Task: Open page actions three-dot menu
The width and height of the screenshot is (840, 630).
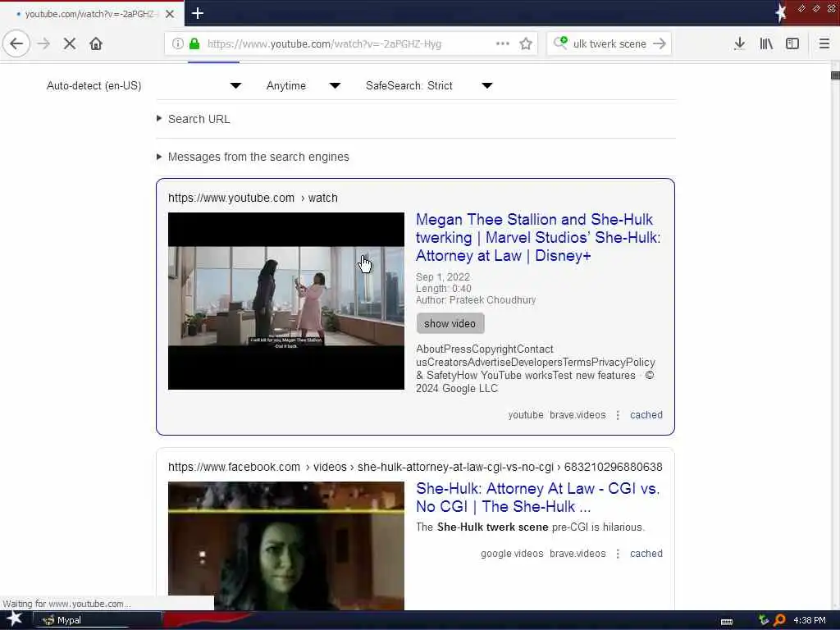Action: 503,43
